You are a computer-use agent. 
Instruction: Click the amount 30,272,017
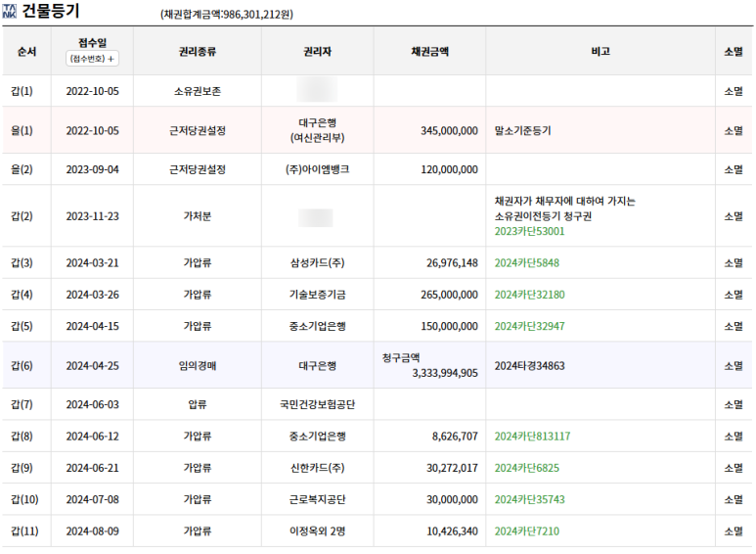[x=452, y=468]
